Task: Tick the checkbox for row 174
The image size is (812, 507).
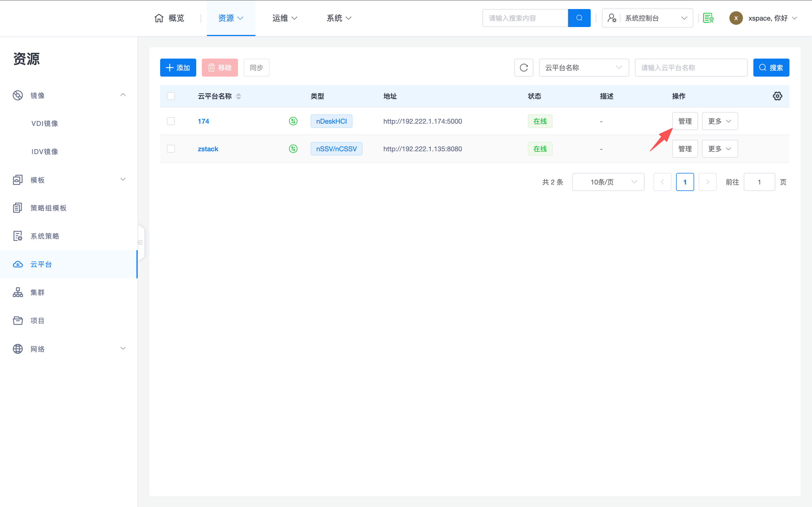Action: pos(171,121)
